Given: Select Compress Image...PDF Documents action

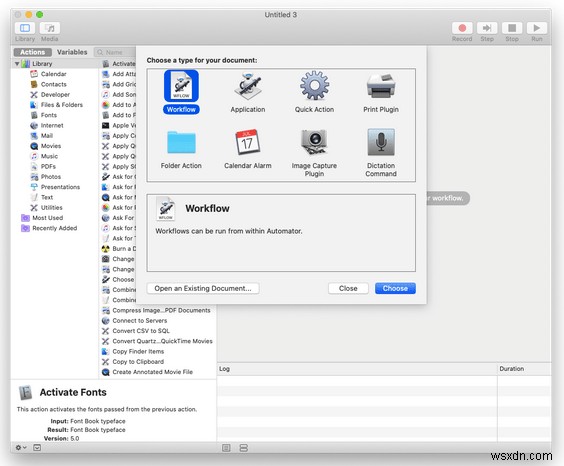Looking at the screenshot, I should [x=161, y=310].
